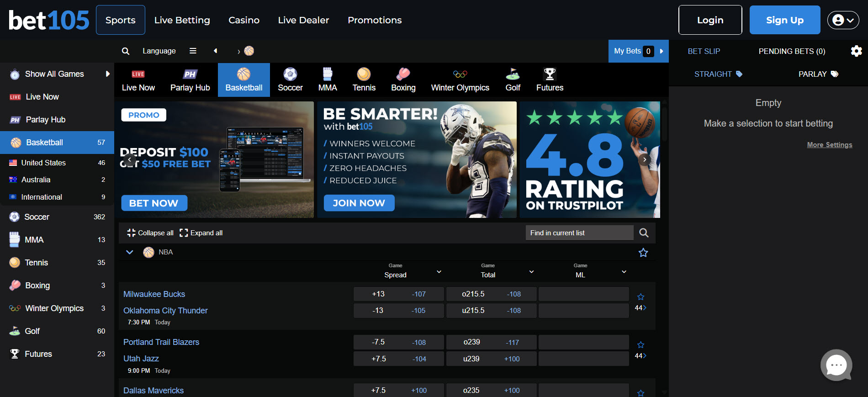Select the STRAIGHT bet type
The height and width of the screenshot is (397, 868).
pos(718,74)
